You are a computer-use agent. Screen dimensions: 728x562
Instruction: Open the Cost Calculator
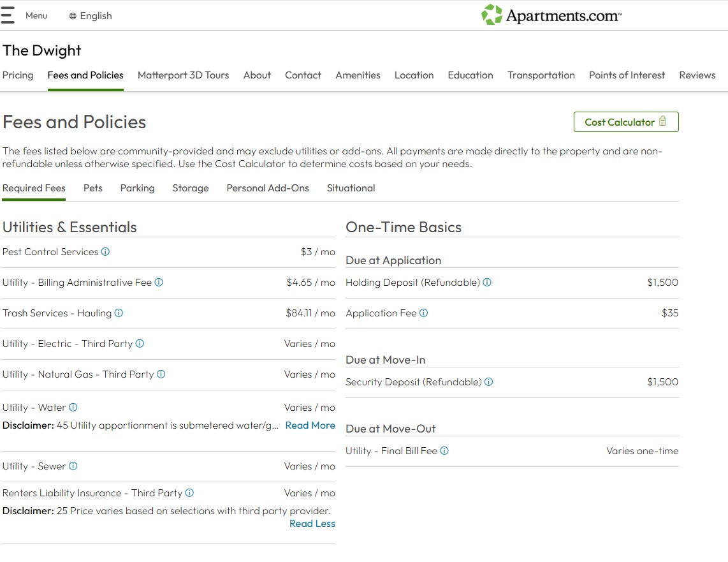[625, 122]
